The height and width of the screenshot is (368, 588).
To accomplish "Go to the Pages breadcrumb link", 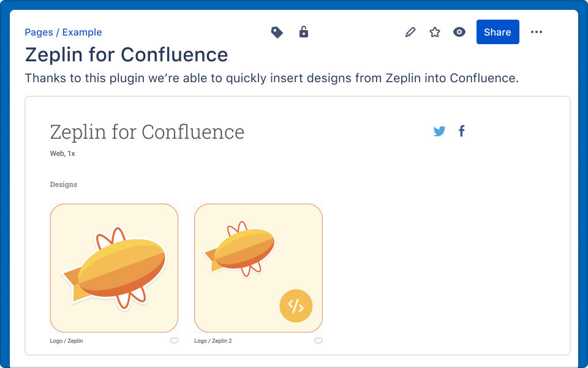I will 39,33.
